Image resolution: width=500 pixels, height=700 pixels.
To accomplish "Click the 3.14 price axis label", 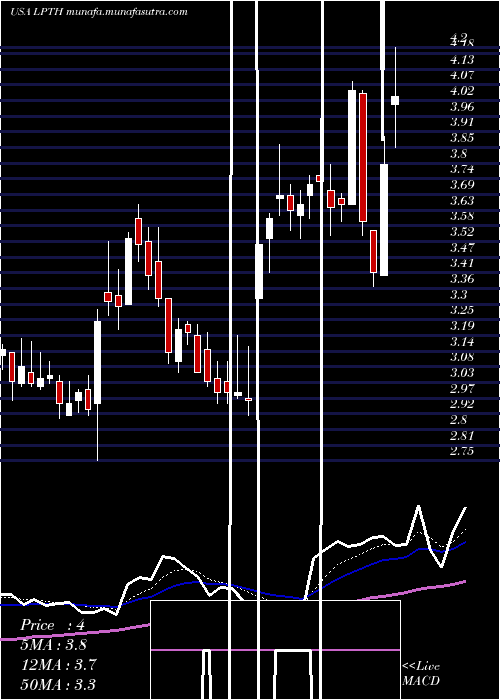I will pyautogui.click(x=462, y=342).
